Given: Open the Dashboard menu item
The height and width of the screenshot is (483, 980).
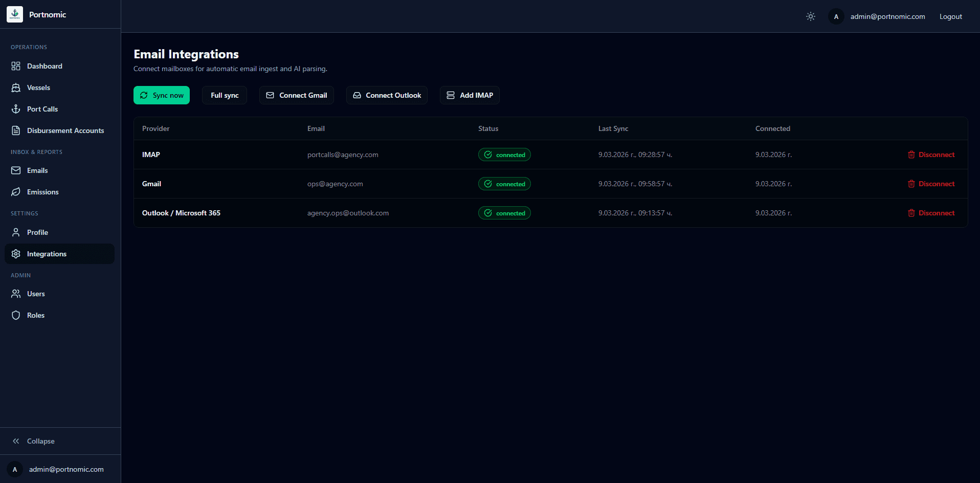Looking at the screenshot, I should [x=44, y=66].
